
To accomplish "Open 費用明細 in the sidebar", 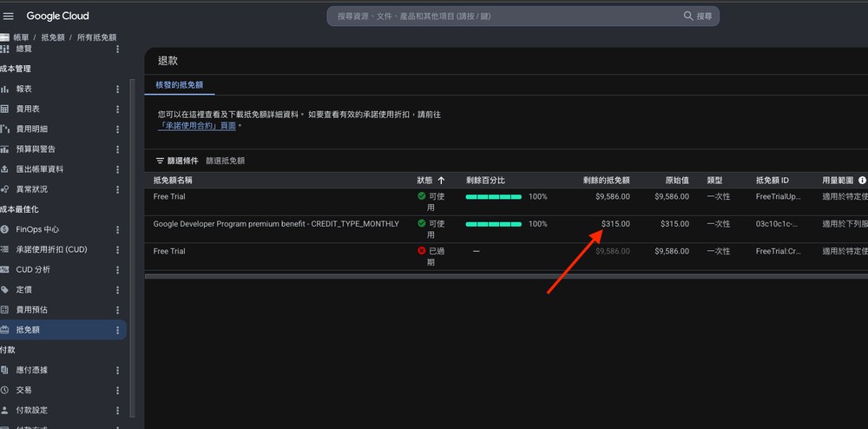I will coord(32,129).
